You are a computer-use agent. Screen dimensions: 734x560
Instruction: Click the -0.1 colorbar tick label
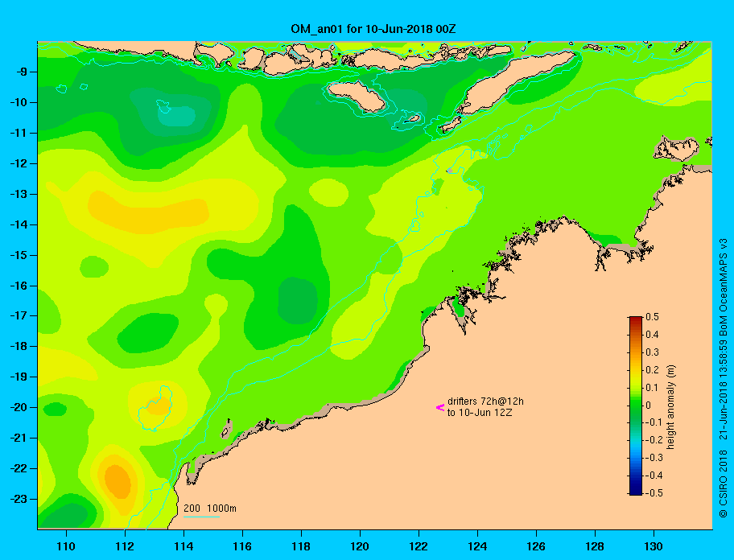pyautogui.click(x=654, y=422)
